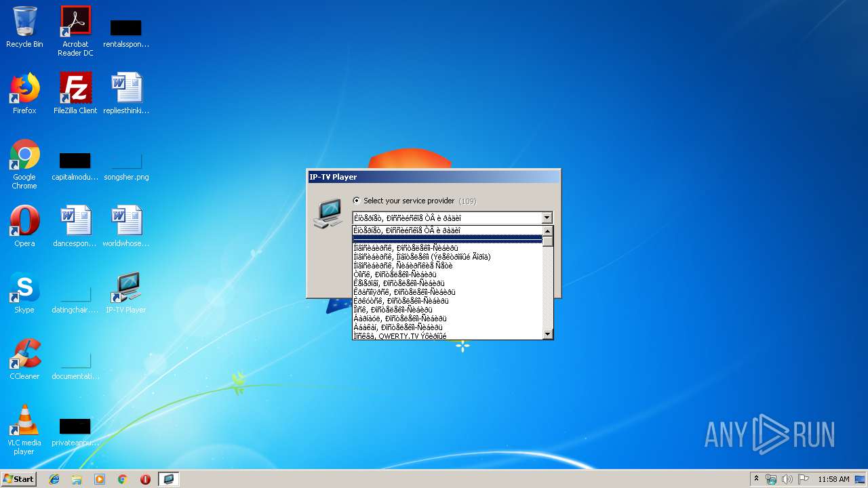Open the repliesthinki Word document
This screenshot has height=488, width=868.
126,94
